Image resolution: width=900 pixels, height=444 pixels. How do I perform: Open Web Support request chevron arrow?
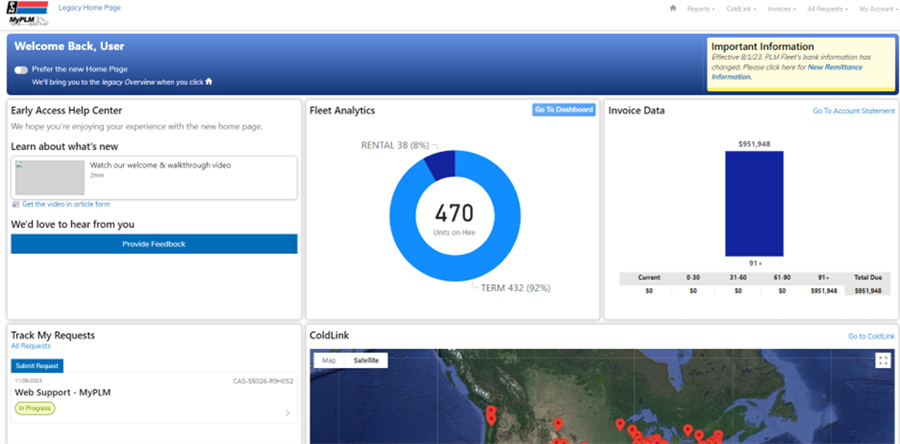(288, 413)
